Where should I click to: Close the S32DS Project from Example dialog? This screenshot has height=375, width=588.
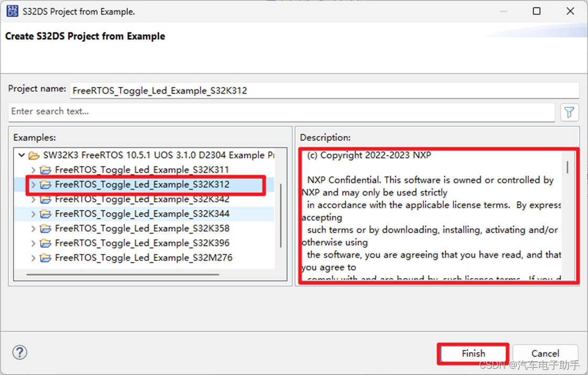(x=570, y=11)
